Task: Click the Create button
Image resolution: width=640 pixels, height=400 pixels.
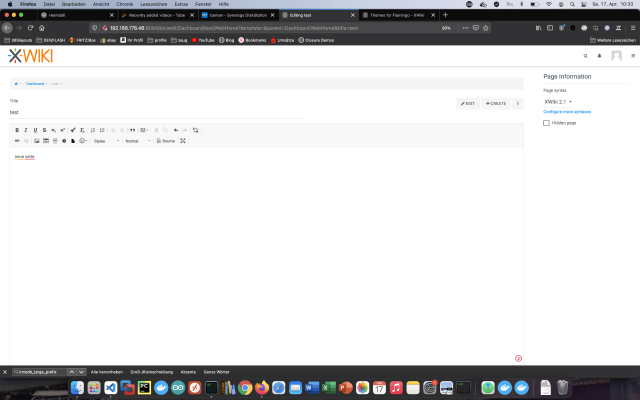Action: click(x=496, y=104)
